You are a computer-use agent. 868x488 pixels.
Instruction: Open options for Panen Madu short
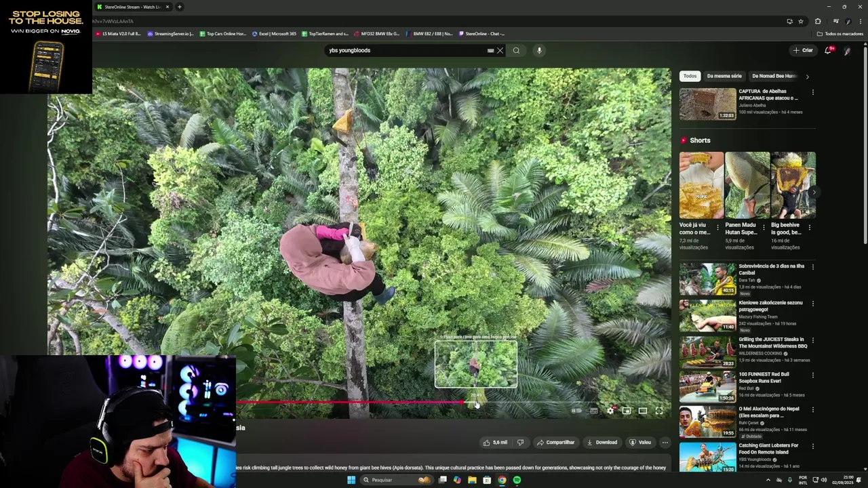click(x=764, y=227)
